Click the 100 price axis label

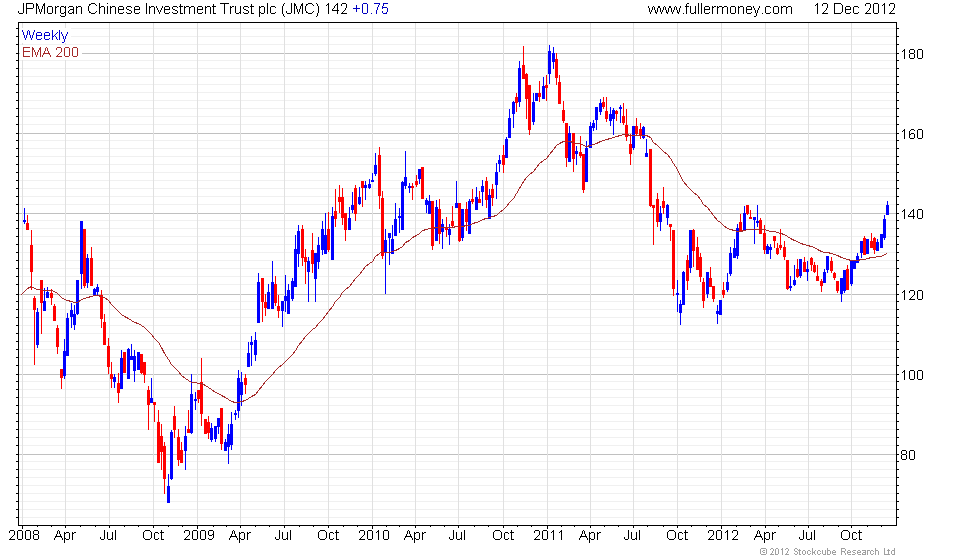911,375
